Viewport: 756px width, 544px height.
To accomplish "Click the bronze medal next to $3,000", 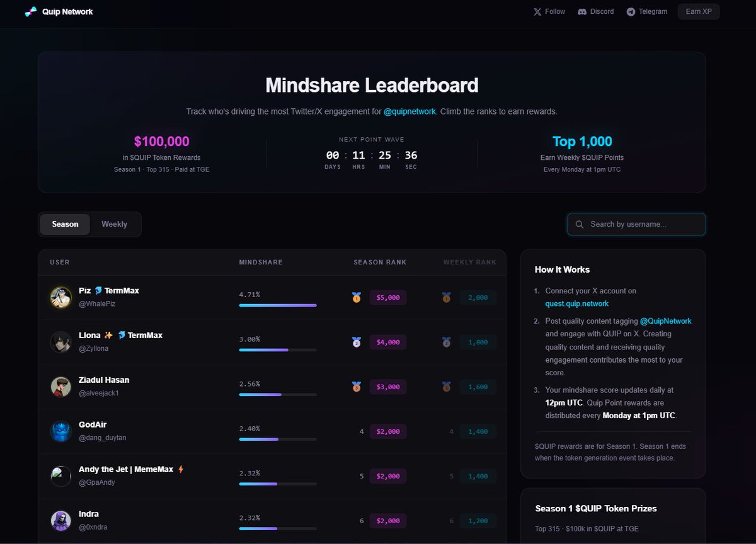I will [357, 387].
